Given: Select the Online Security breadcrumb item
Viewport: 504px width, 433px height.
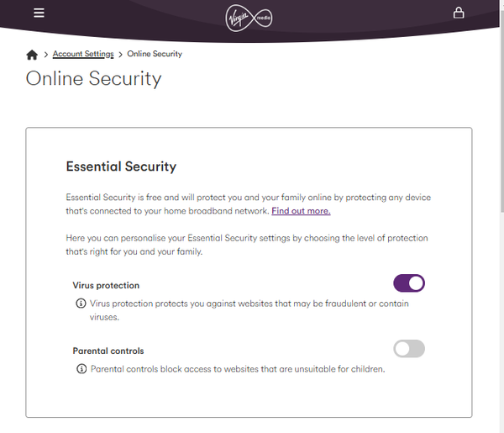Looking at the screenshot, I should (x=155, y=54).
